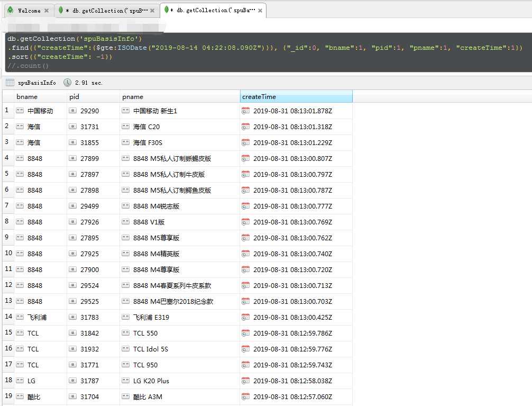The height and width of the screenshot is (406, 532).
Task: Click the date icon beside 08:13:00.762Z
Action: tap(246, 238)
